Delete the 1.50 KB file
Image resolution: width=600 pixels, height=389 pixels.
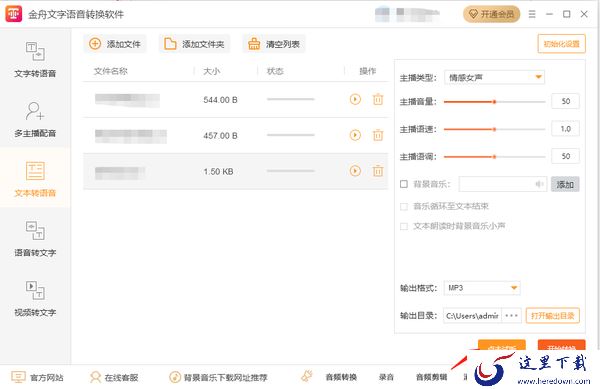coord(378,171)
